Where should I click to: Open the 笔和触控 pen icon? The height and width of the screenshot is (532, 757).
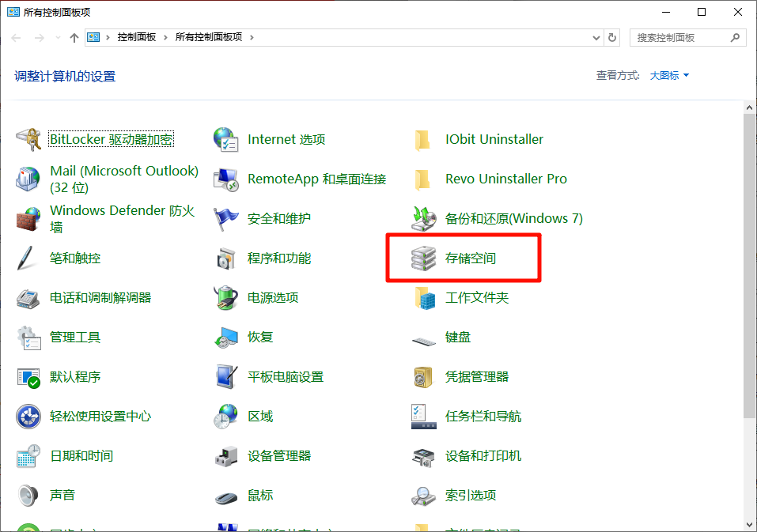(25, 258)
